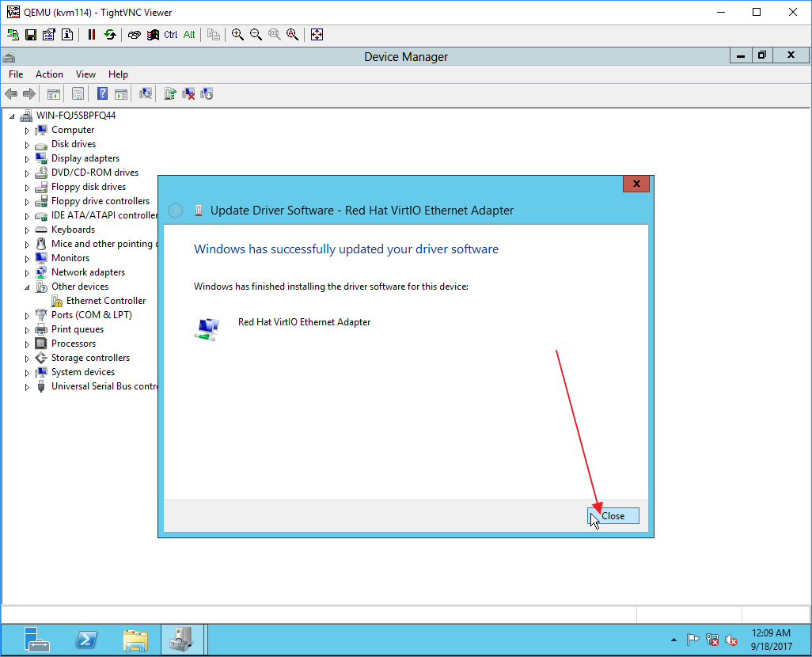Open the File menu in Device Manager
Screen dimensions: 812x657
point(16,74)
